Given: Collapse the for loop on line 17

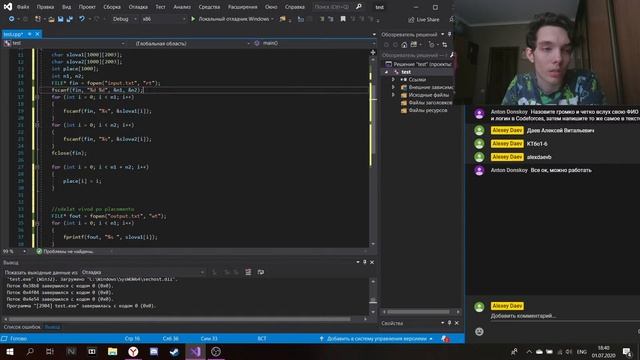Looking at the screenshot, I should pyautogui.click(x=37, y=97).
